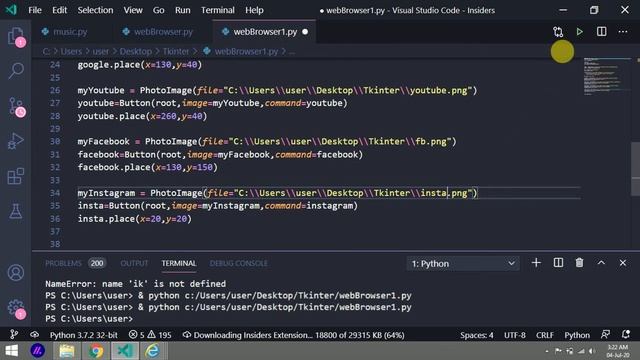Select the TERMINAL panel tab
Image resolution: width=640 pixels, height=360 pixels.
(x=179, y=263)
